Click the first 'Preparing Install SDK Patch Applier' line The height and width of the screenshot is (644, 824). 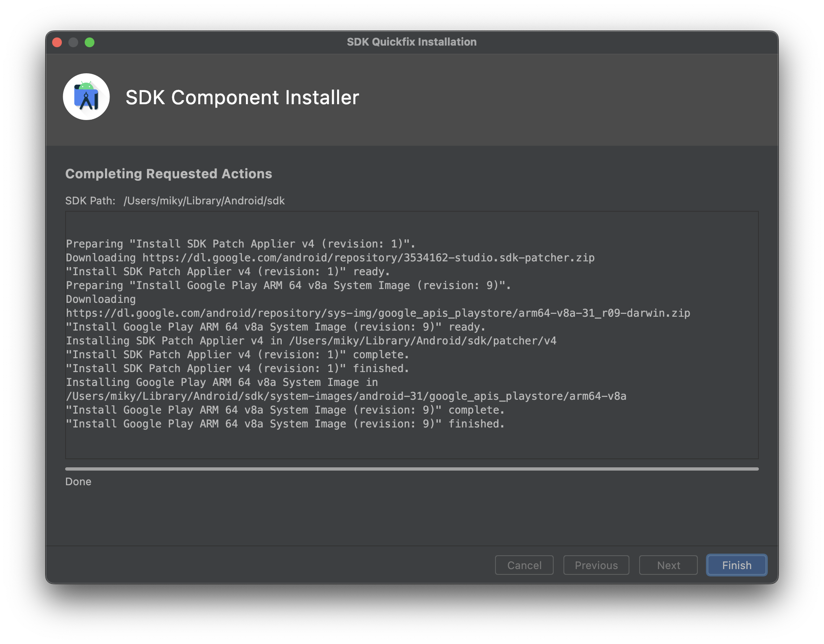241,244
